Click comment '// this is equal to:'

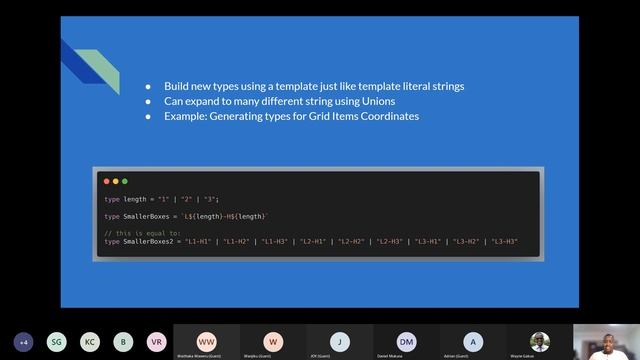pyautogui.click(x=142, y=233)
